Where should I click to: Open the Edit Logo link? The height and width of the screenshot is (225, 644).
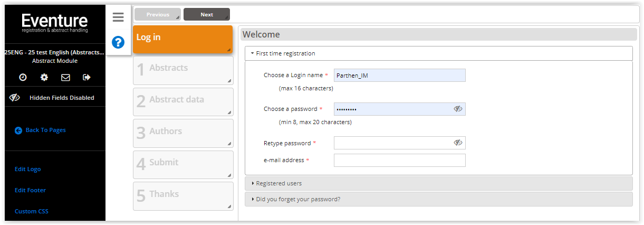(x=28, y=169)
